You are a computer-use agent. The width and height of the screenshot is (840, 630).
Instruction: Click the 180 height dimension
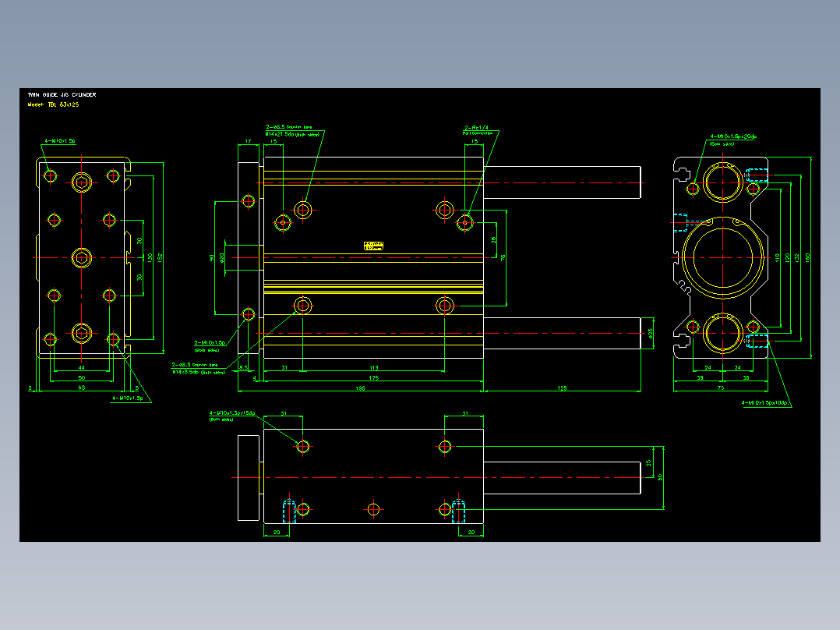(x=807, y=257)
